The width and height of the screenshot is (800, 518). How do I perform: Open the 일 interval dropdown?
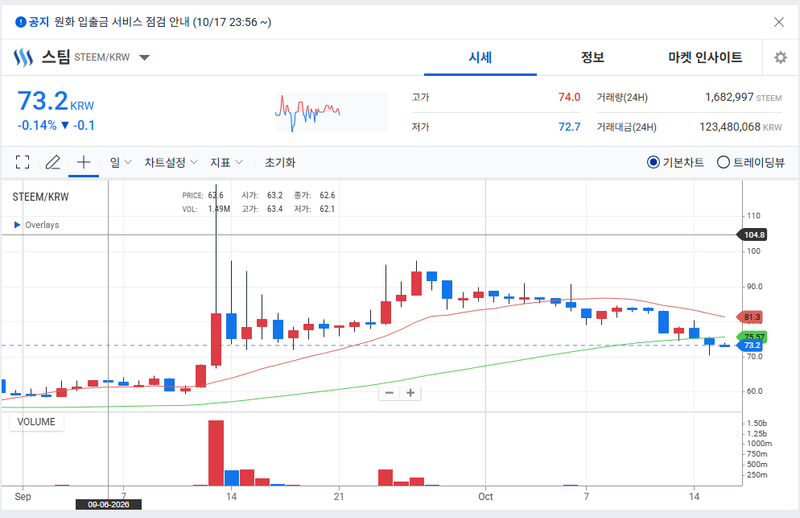(120, 162)
